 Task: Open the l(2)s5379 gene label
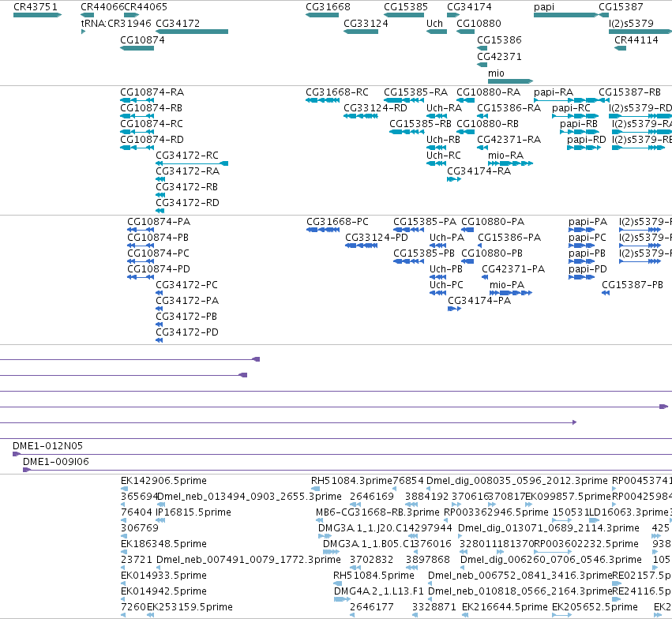coord(631,23)
